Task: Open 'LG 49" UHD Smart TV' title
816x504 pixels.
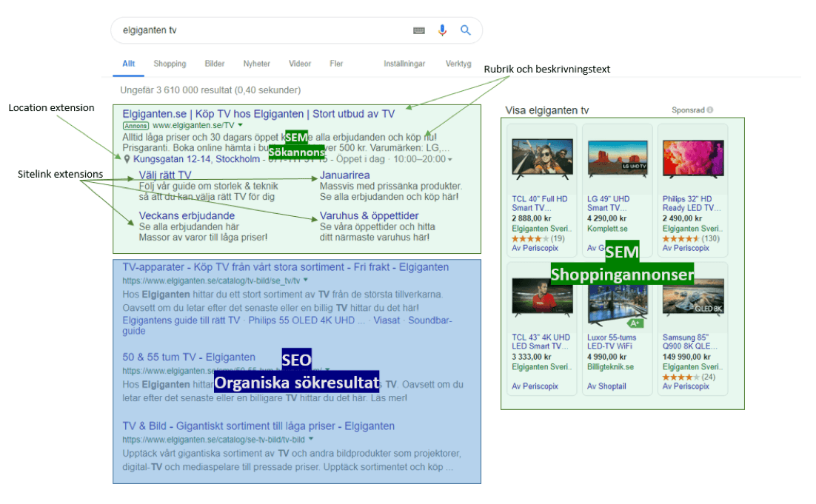Action: pos(609,204)
